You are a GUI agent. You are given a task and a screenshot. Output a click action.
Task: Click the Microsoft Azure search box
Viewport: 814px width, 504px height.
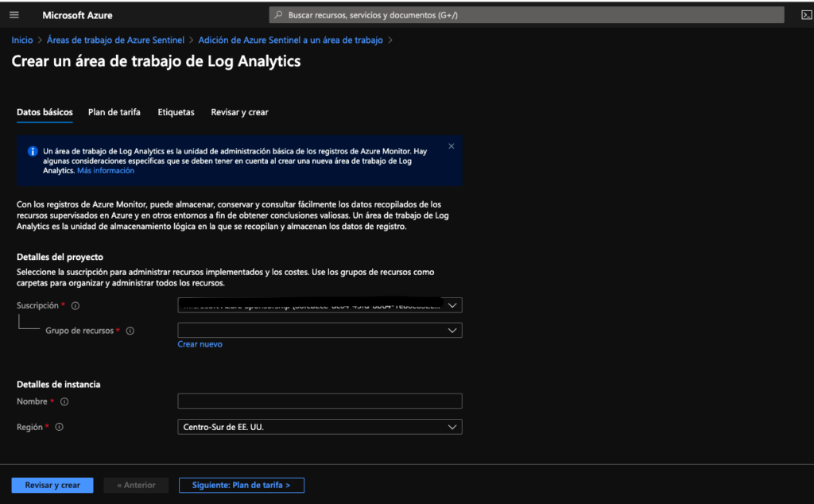click(526, 15)
